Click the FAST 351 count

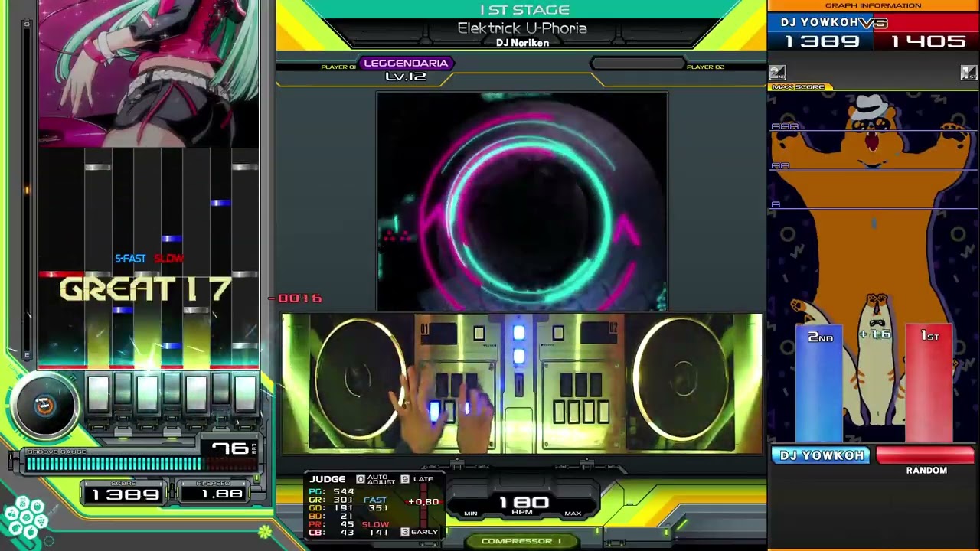(x=375, y=504)
